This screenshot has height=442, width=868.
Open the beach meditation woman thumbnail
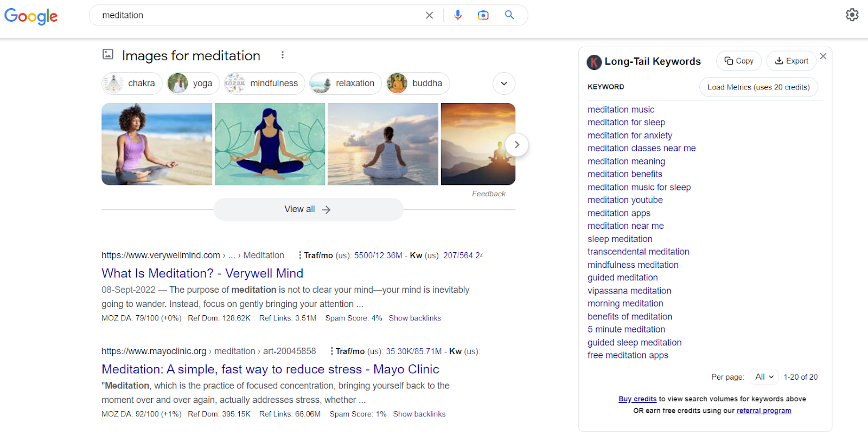point(157,144)
